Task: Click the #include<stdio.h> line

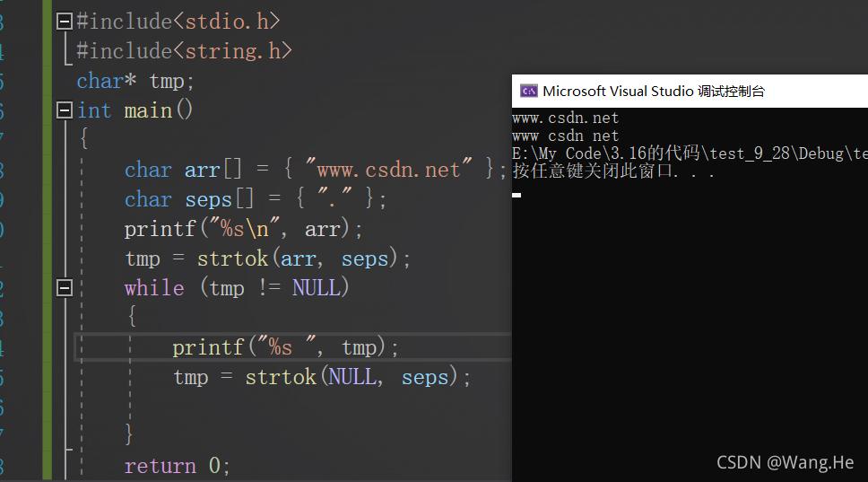Action: pos(178,22)
